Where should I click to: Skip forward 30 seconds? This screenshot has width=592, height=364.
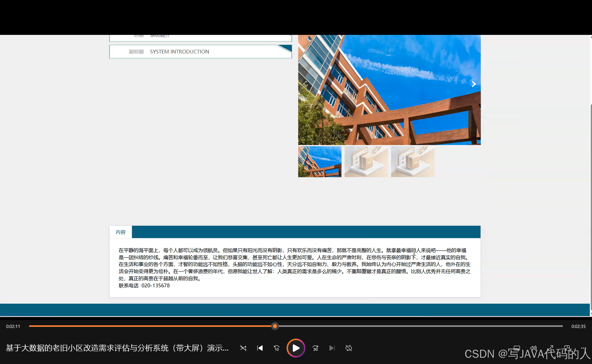click(315, 348)
